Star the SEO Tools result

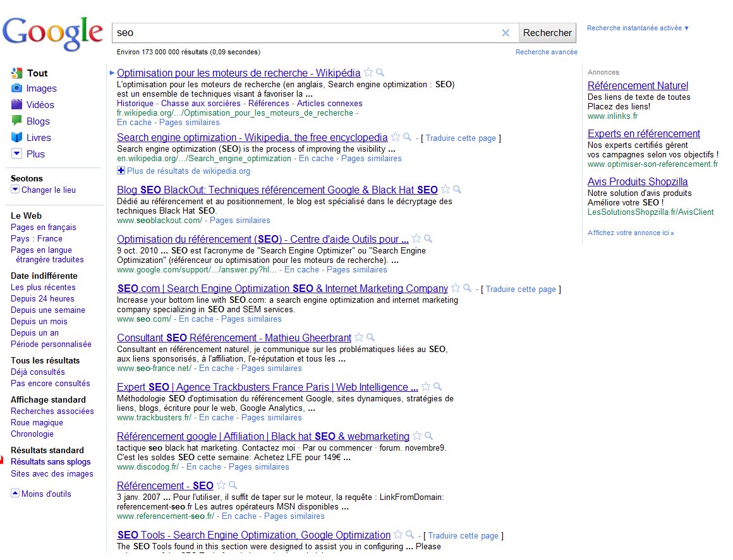point(398,534)
